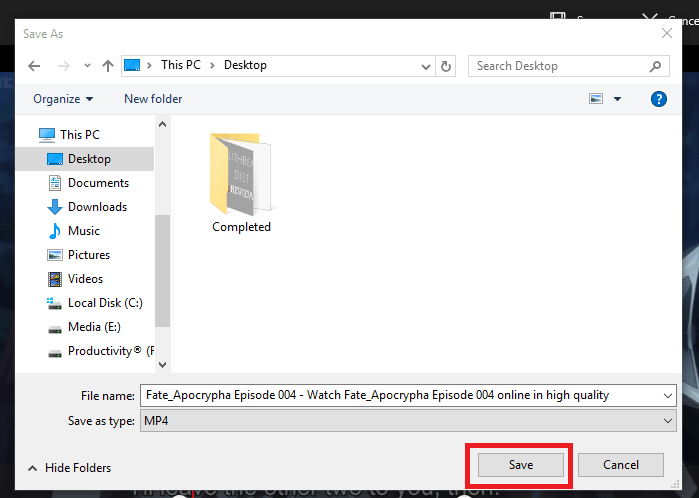Click navigation pane scroll down arrow
The width and height of the screenshot is (699, 498).
pos(163,365)
